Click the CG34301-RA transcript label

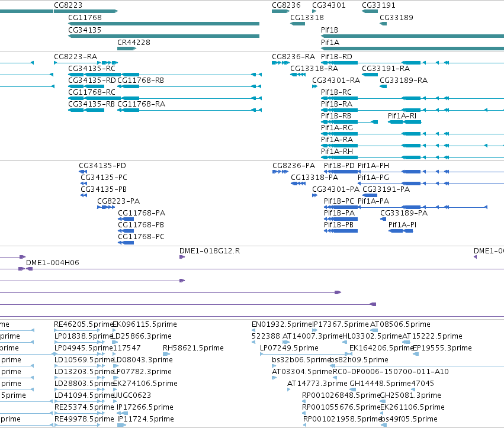[x=336, y=81]
